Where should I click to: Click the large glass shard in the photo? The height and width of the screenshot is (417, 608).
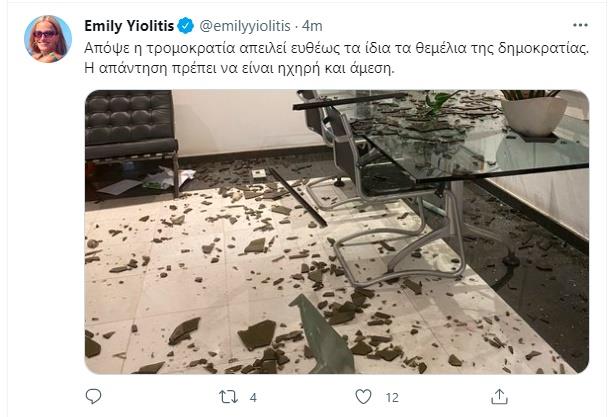coord(322,336)
